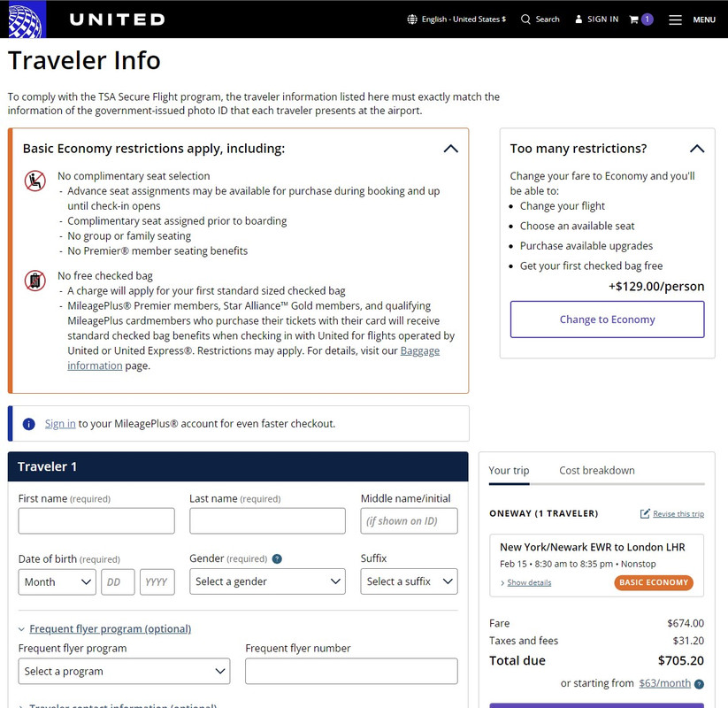Screen dimensions: 728x708
Task: Focus the Last name field
Action: (x=267, y=521)
